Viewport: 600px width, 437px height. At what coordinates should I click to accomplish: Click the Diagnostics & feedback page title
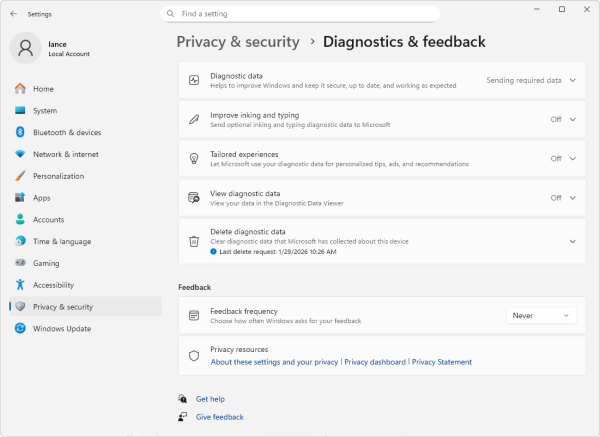click(404, 42)
